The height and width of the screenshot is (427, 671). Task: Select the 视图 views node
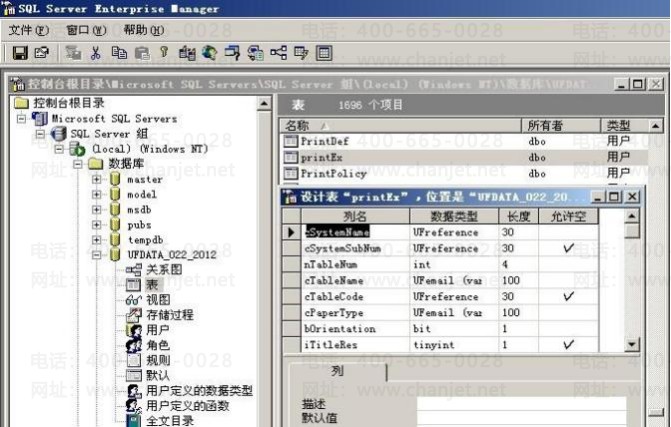click(158, 299)
